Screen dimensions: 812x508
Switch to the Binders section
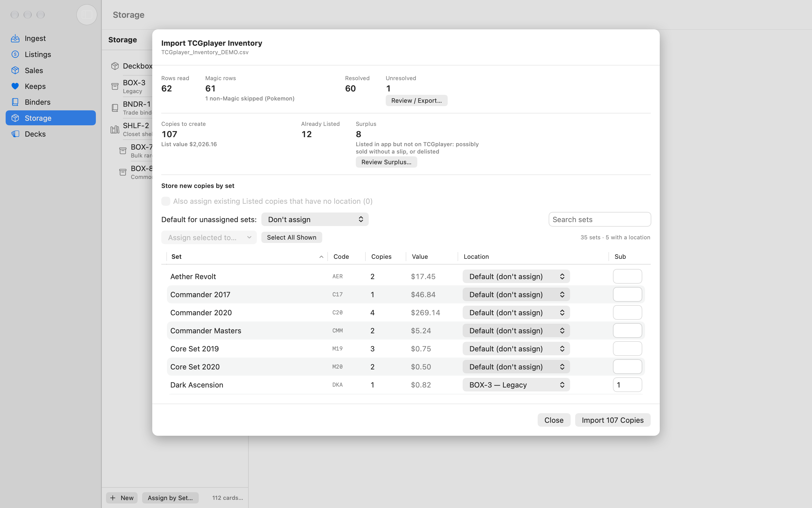(x=51, y=102)
